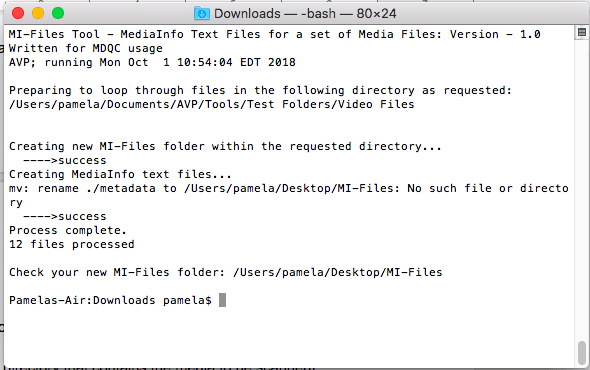Viewport: 590px width, 370px height.
Task: Close the Terminal window with red button
Action: [18, 13]
